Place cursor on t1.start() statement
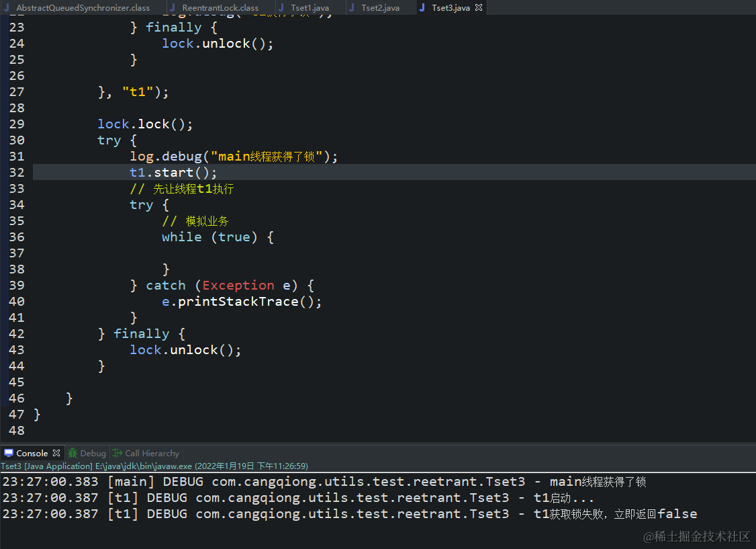Viewport: 756px width, 549px height. tap(174, 172)
